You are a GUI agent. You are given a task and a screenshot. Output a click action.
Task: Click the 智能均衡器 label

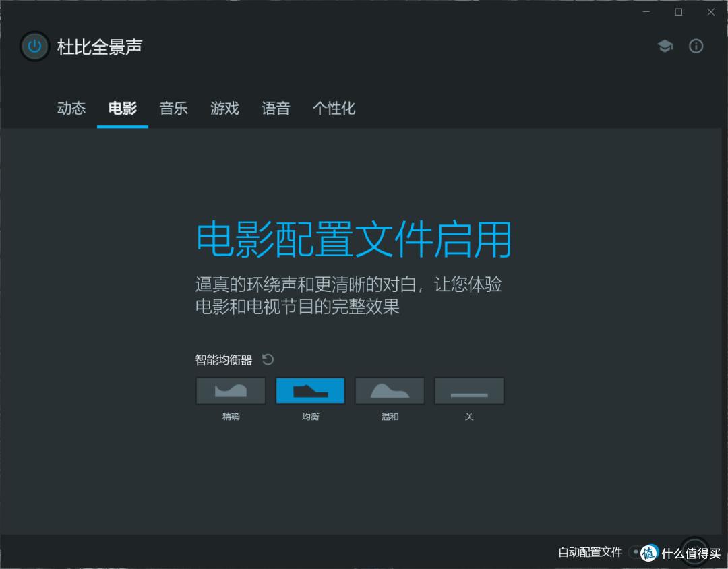[x=223, y=360]
